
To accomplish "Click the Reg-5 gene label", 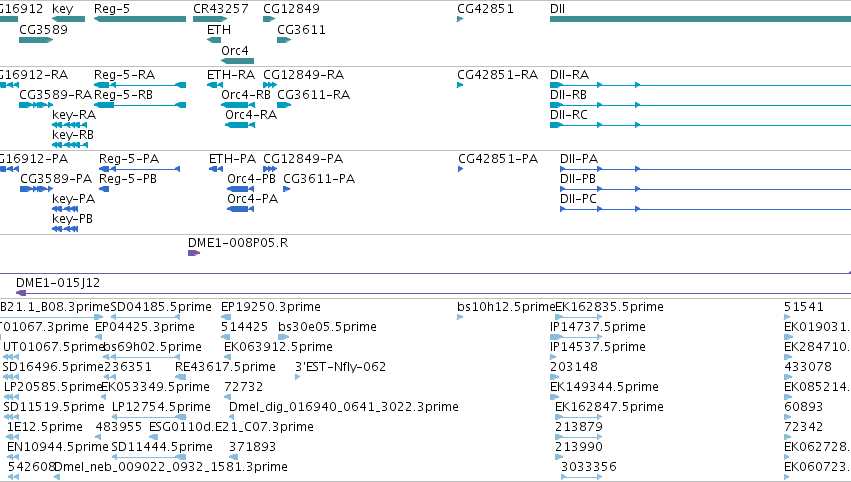I will 112,9.
